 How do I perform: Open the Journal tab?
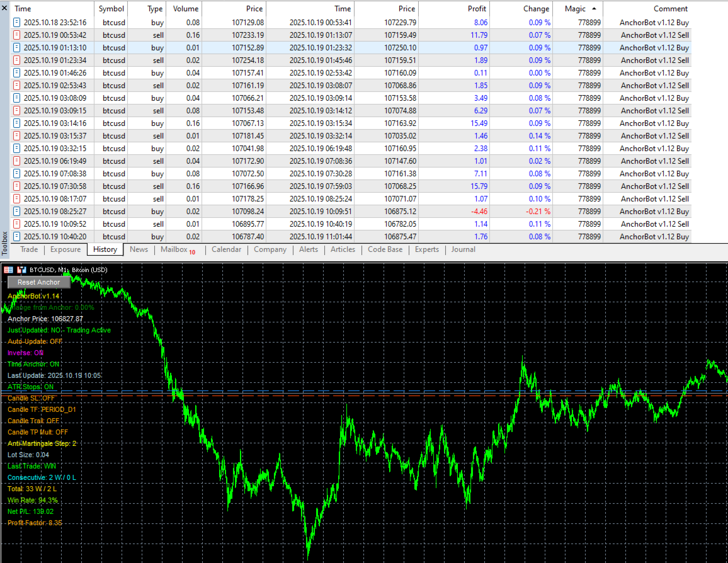(464, 249)
